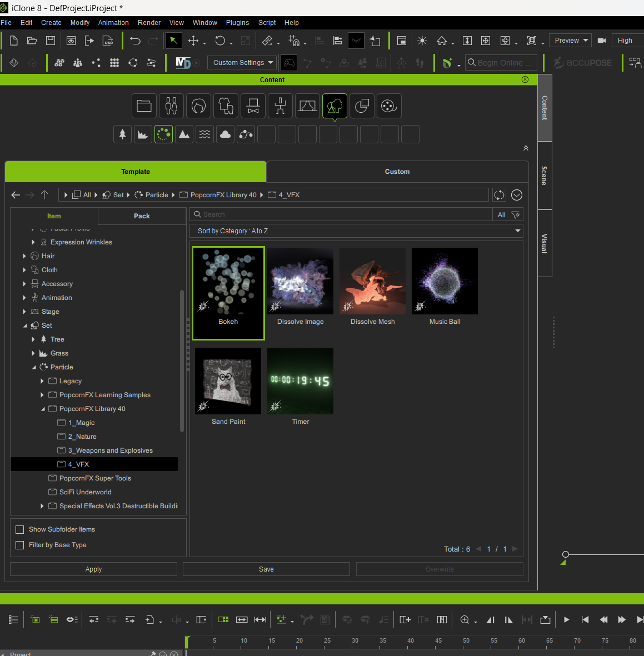Click the Undo arrow icon
Viewport: 644px width, 656px height.
[134, 41]
